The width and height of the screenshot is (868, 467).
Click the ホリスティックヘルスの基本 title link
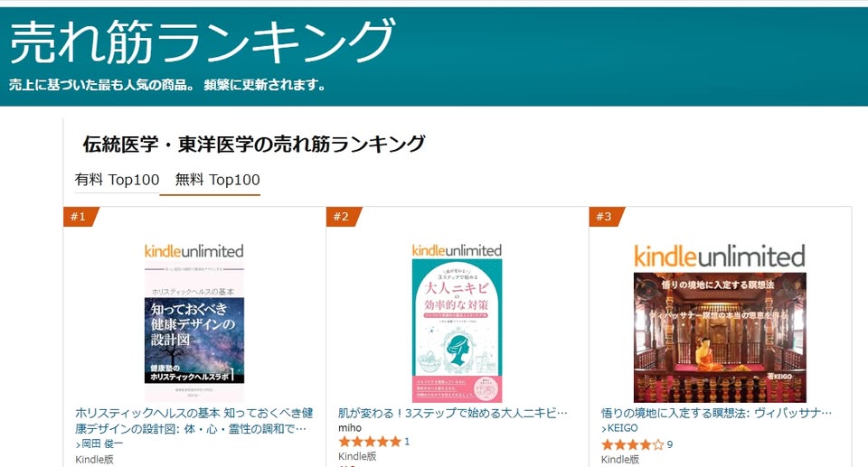click(x=194, y=421)
